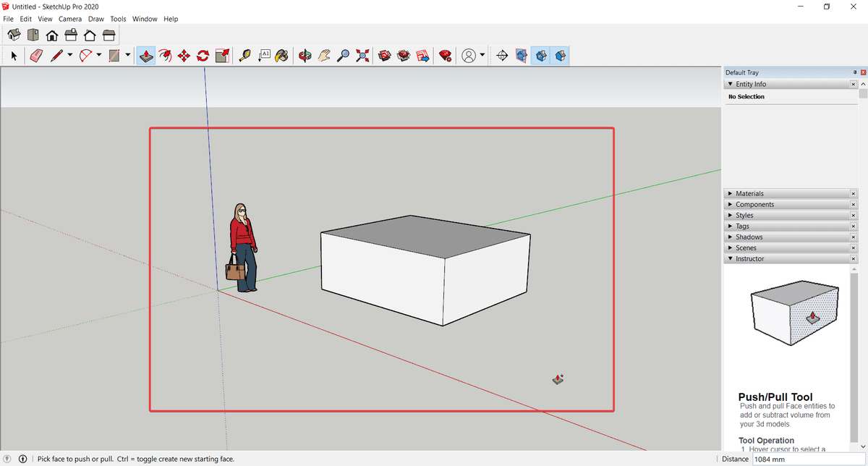Screen dimensions: 868x466
Task: Close the Entity Info panel with its X
Action: [854, 84]
